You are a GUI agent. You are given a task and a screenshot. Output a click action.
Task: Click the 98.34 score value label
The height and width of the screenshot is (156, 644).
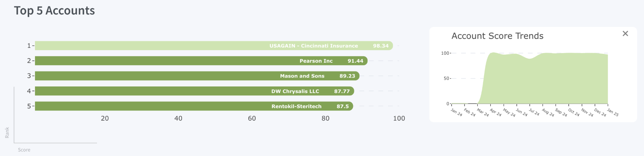pos(381,46)
